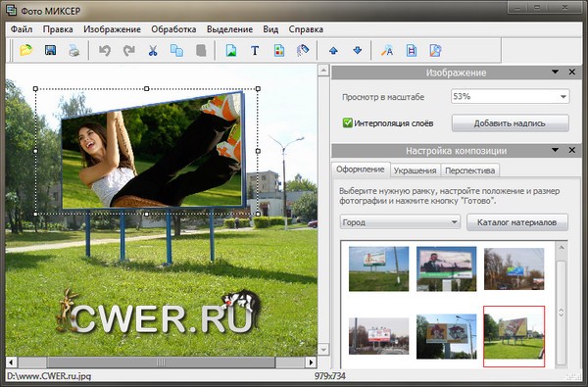Add text with the T icon
This screenshot has width=588, height=387.
pos(255,50)
